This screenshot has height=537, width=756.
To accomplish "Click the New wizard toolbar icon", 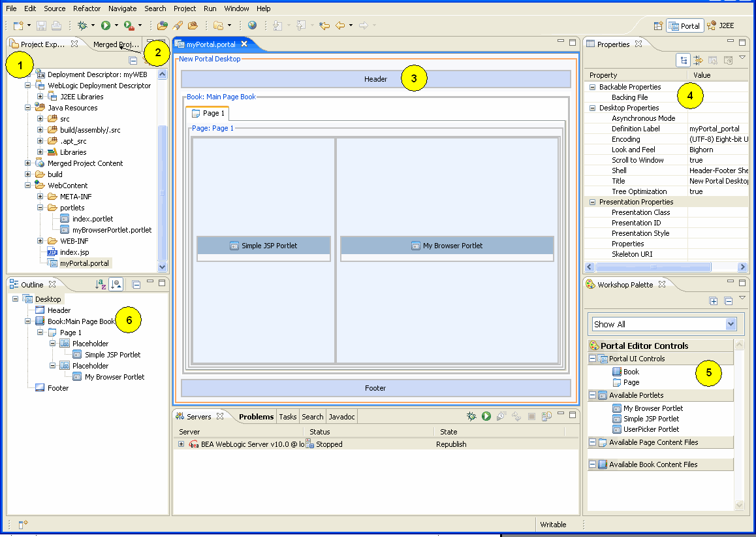I will pos(18,25).
